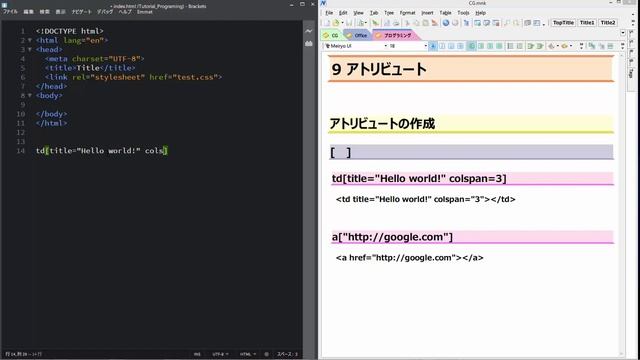The width and height of the screenshot is (640, 360).
Task: Open the デバッグ menu in Brackets
Action: point(105,12)
